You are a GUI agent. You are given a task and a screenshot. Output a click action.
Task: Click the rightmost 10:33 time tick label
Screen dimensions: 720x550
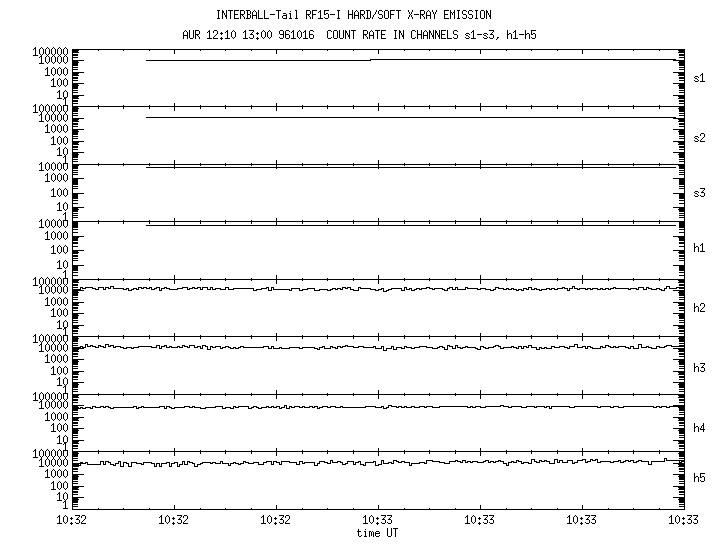tap(683, 520)
